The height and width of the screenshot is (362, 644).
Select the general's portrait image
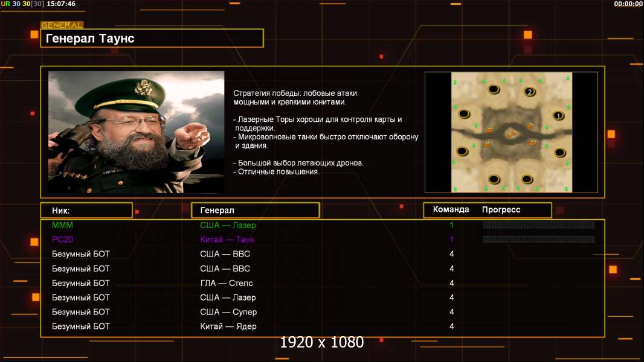137,132
